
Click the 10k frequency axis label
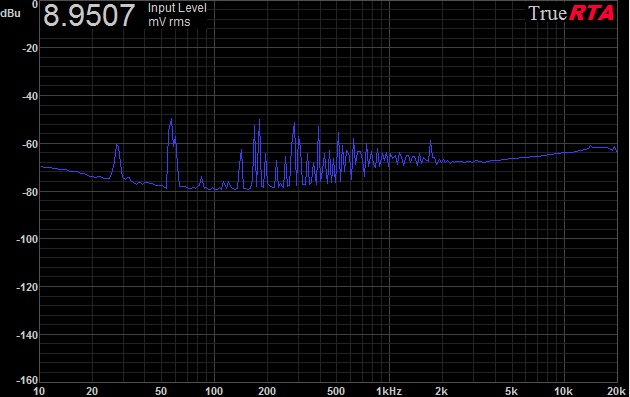click(563, 391)
